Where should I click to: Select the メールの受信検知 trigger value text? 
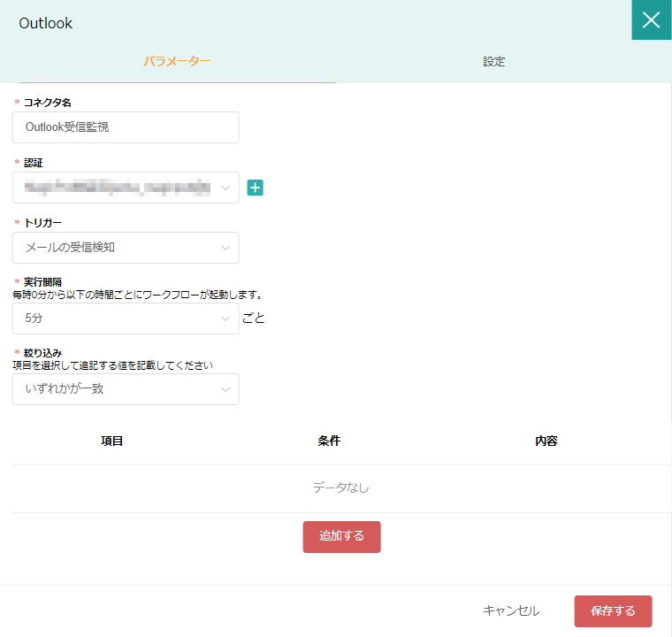[x=71, y=248]
